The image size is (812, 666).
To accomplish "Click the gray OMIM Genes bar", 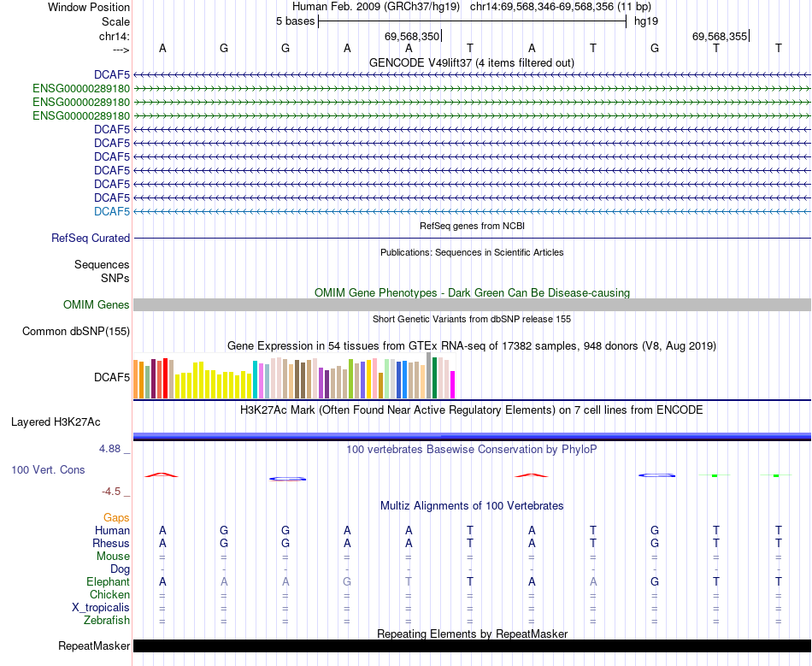I will 472,304.
